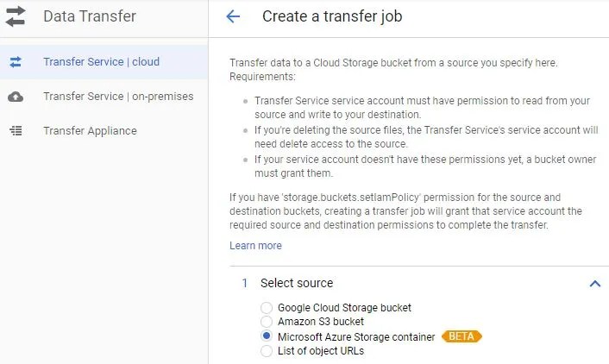
Task: Click the Create a transfer job heading
Action: point(332,16)
